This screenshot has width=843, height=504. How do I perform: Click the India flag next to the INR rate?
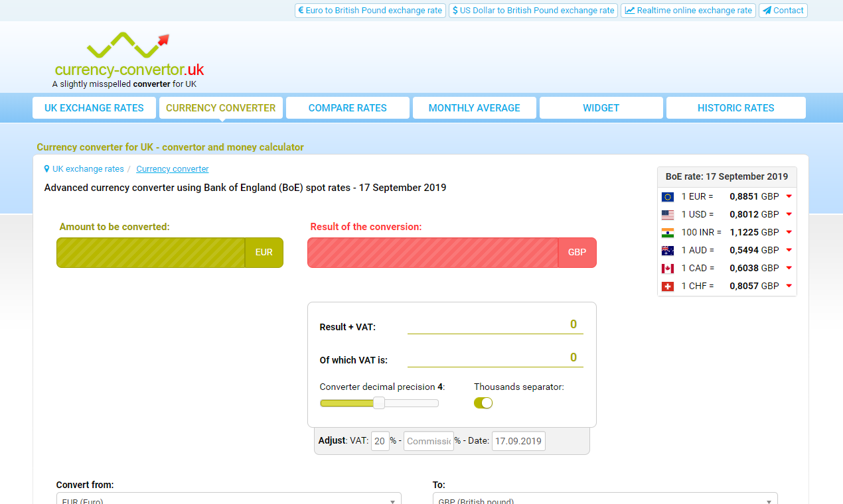point(667,232)
